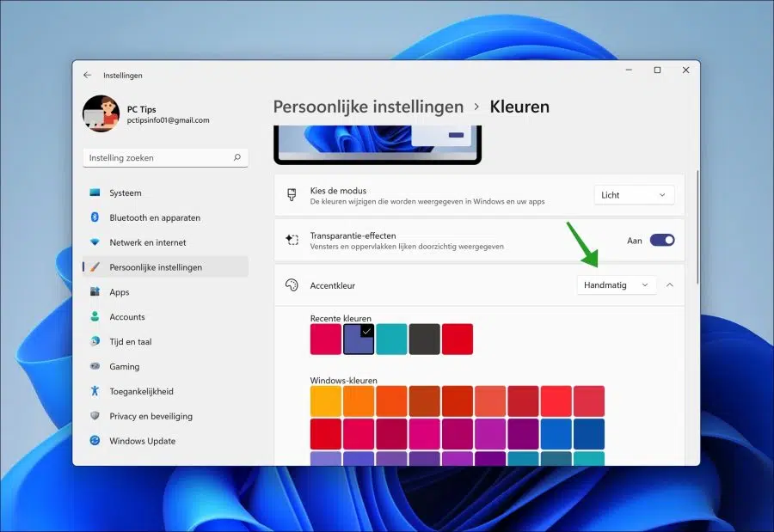
Task: Open the Accentkleur Handmatig dropdown
Action: coord(617,284)
